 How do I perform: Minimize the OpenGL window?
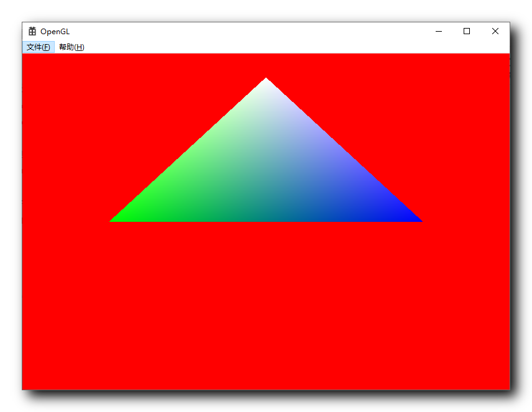(x=439, y=31)
